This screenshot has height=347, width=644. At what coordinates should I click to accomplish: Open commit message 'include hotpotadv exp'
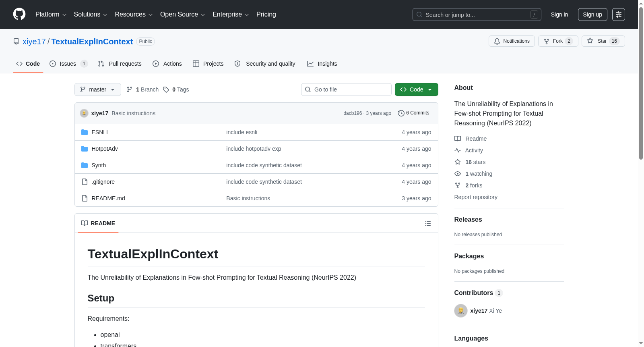pos(254,149)
